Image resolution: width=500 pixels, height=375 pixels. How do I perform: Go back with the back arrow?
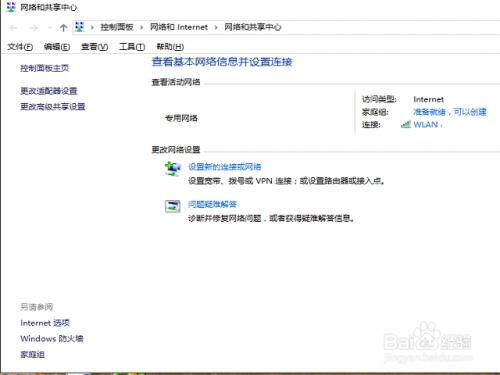pos(14,28)
